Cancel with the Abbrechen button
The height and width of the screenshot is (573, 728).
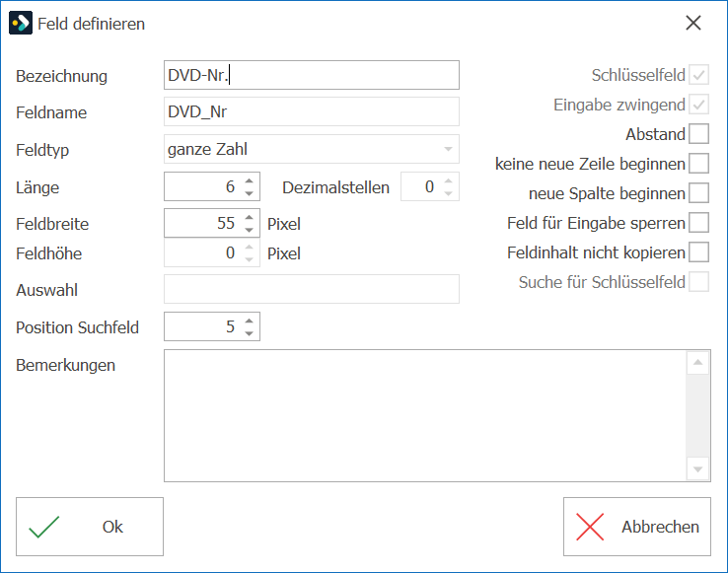pyautogui.click(x=637, y=527)
